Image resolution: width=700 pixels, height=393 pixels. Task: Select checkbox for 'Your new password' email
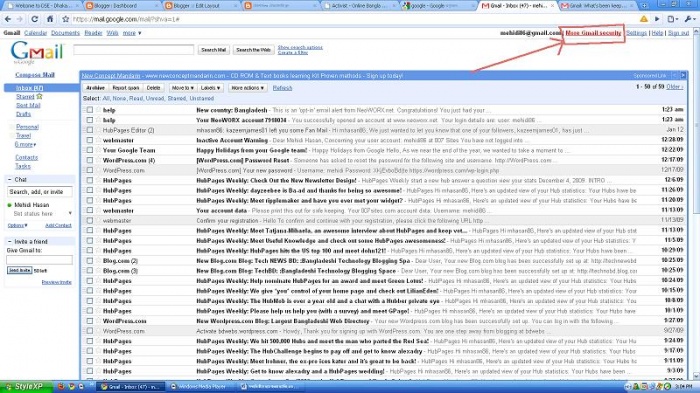click(90, 170)
